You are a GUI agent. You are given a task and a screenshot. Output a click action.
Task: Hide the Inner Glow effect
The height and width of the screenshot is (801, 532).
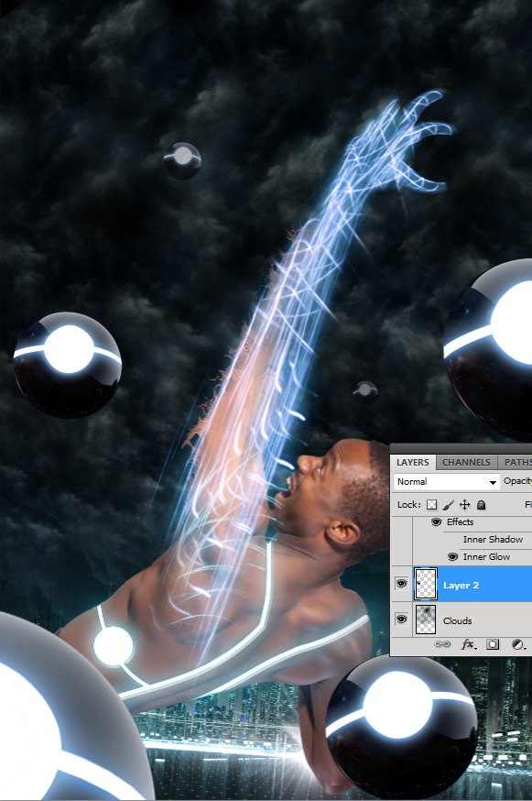(x=452, y=557)
